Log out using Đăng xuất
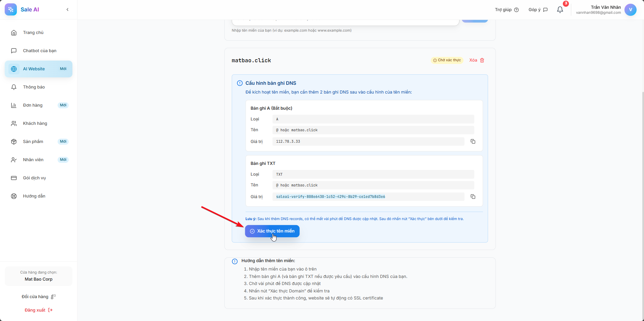 pos(38,310)
